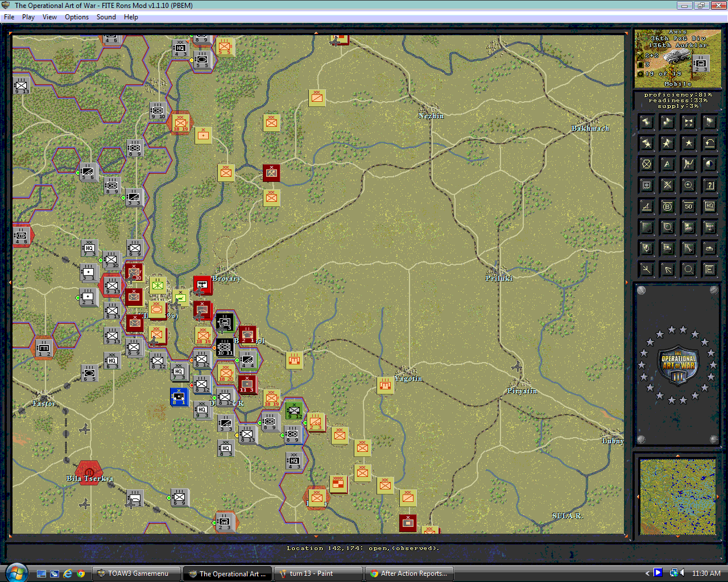Click the right-pointing next unit arrow icon

coord(667,122)
